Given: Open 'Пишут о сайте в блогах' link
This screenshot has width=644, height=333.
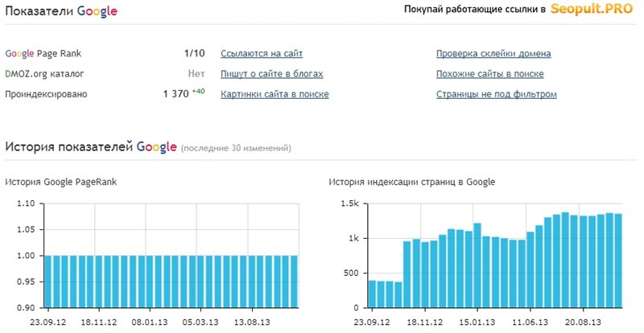Looking at the screenshot, I should click(x=271, y=74).
